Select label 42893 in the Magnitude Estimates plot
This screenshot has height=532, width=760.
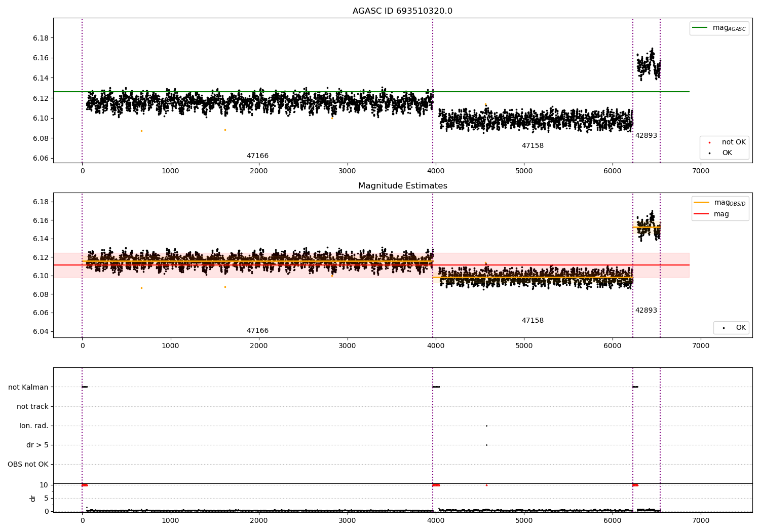(x=646, y=311)
